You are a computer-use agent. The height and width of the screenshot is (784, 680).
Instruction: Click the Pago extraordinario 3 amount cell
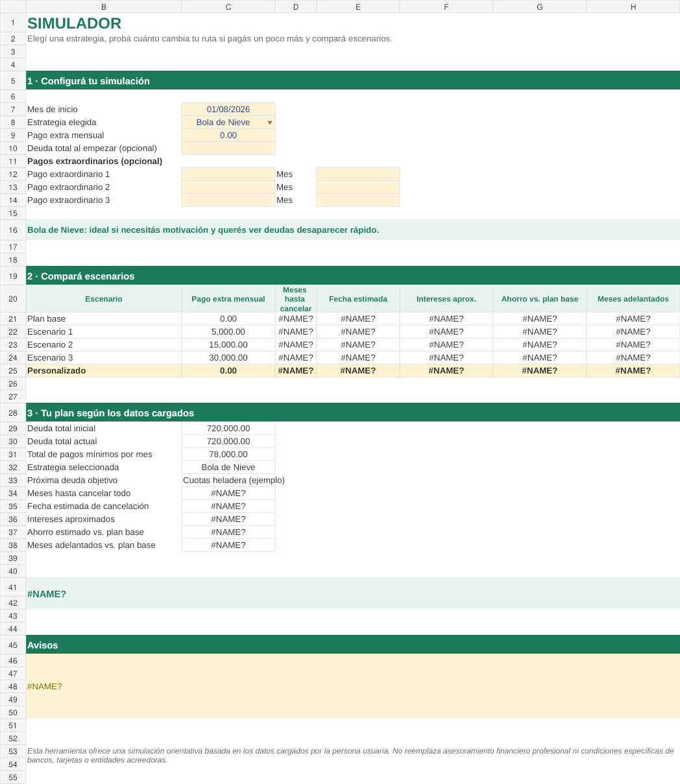[228, 200]
